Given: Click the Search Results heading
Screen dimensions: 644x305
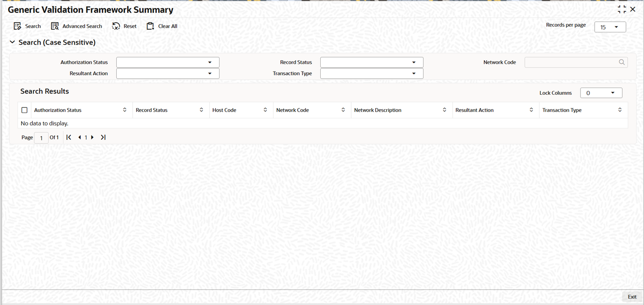Looking at the screenshot, I should 45,91.
